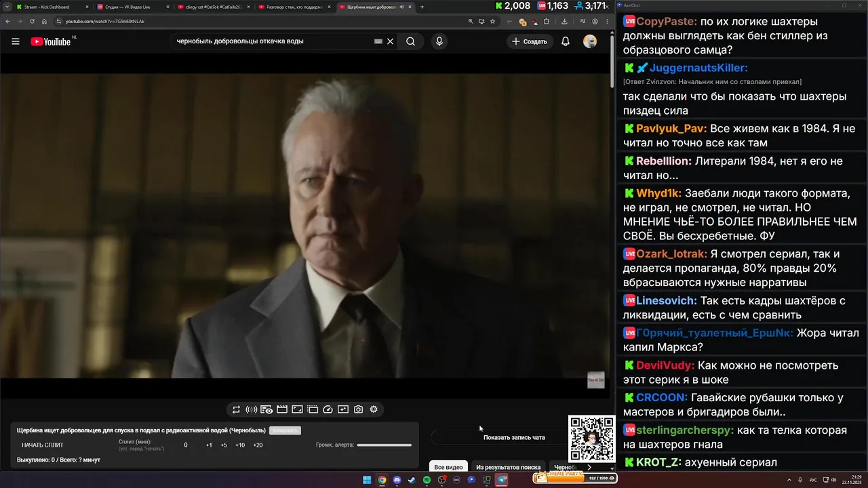
Task: Toggle the loop icon in the player toolbar
Action: click(x=236, y=409)
